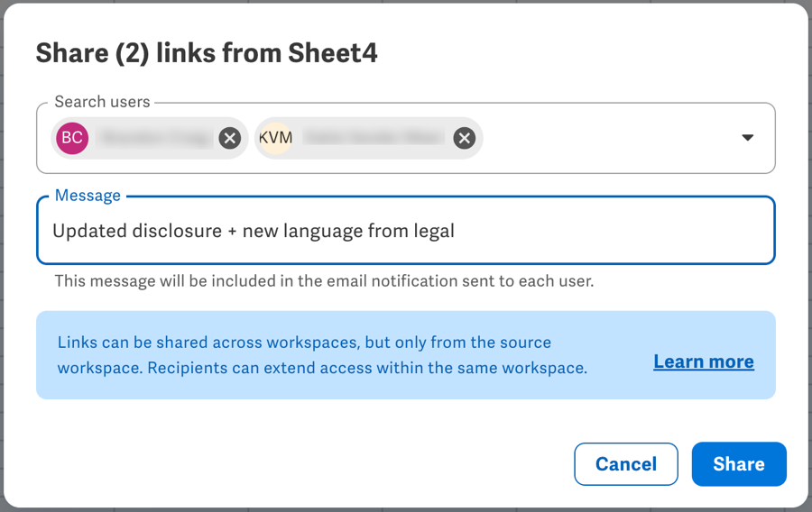This screenshot has height=512, width=812.
Task: Click the Search users field label
Action: [x=102, y=102]
